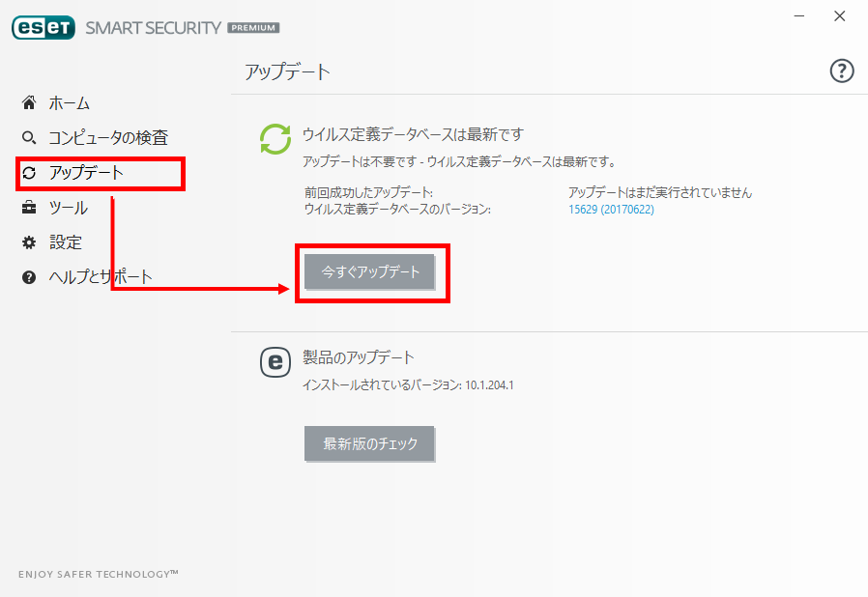The image size is (868, 597).
Task: Click the ESET product update 'e' icon
Action: tap(275, 362)
